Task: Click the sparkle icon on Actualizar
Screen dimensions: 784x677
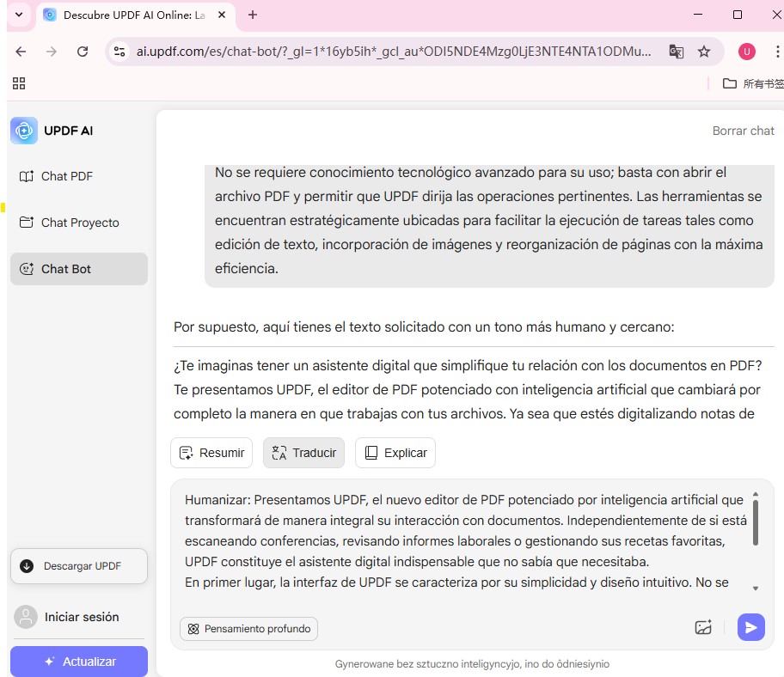Action: point(50,662)
